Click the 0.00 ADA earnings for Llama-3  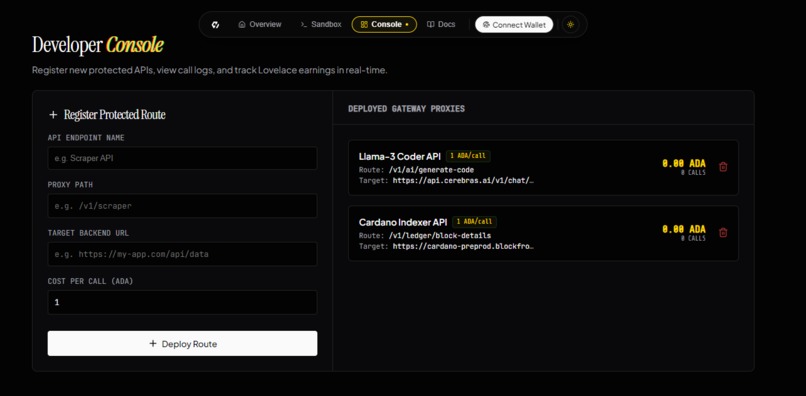point(684,164)
